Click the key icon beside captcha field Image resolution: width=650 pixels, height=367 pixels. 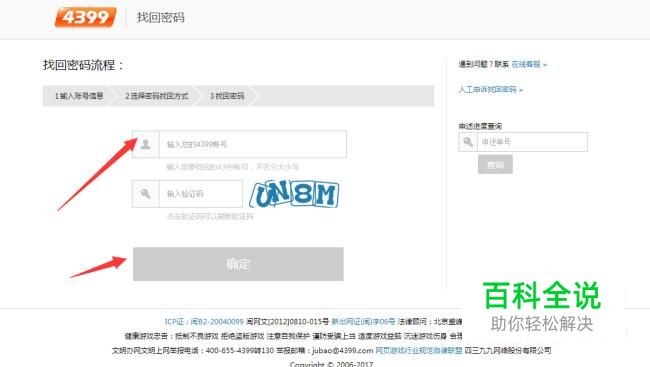(146, 194)
